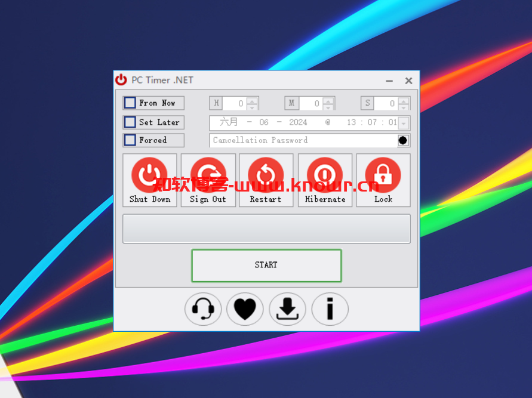This screenshot has height=398, width=532.
Task: Toggle the Forced checkbox
Action: [x=130, y=140]
